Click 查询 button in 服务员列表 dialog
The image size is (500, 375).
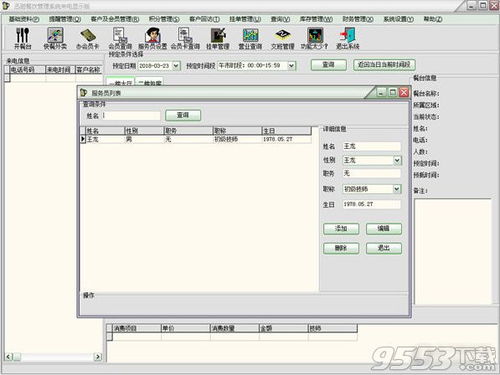pyautogui.click(x=183, y=115)
